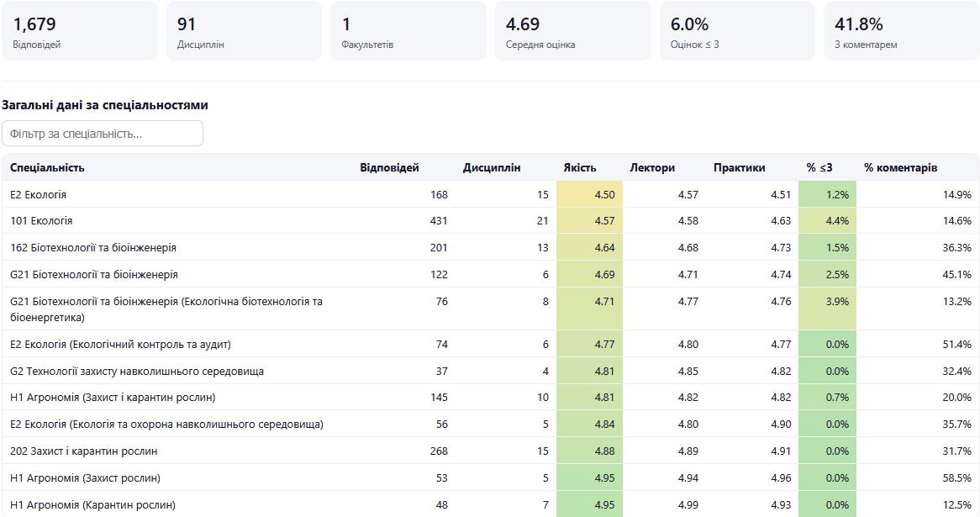This screenshot has height=517, width=980.
Task: Click the 1.2% low-grade cell
Action: tap(828, 194)
